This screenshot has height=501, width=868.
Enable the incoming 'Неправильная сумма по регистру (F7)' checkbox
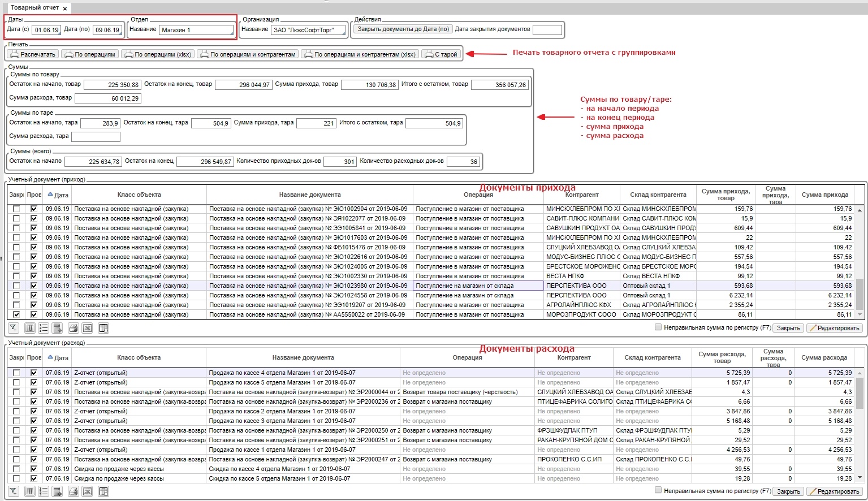click(x=658, y=327)
